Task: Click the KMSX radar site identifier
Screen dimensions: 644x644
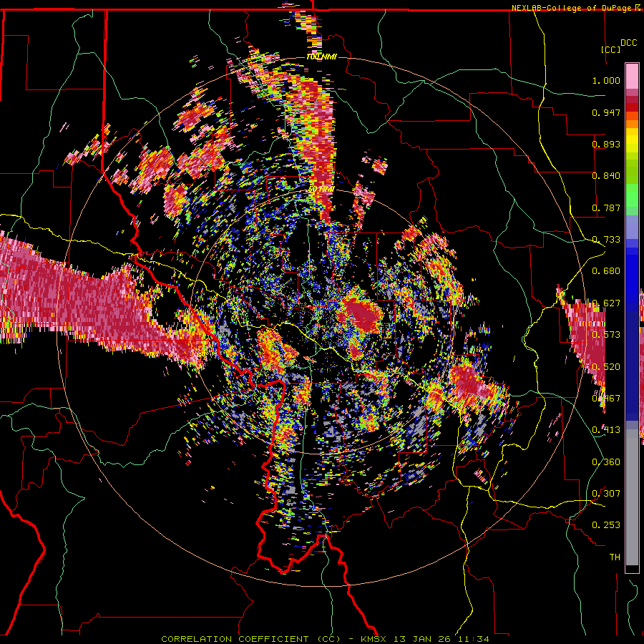Action: pyautogui.click(x=374, y=639)
